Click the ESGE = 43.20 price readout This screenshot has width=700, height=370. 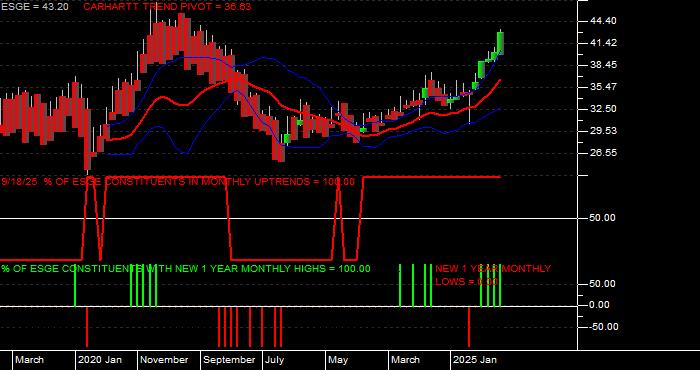(35, 7)
